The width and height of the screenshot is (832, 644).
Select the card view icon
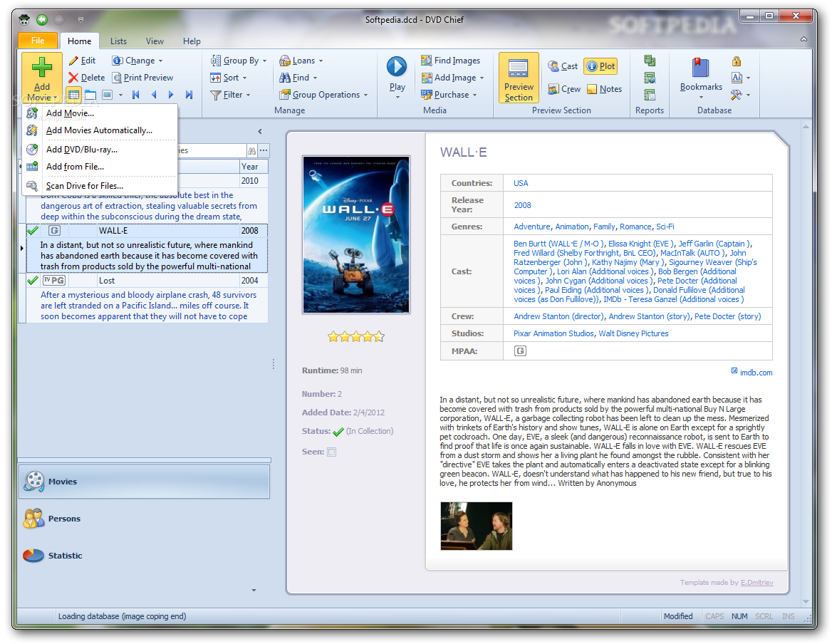[107, 95]
